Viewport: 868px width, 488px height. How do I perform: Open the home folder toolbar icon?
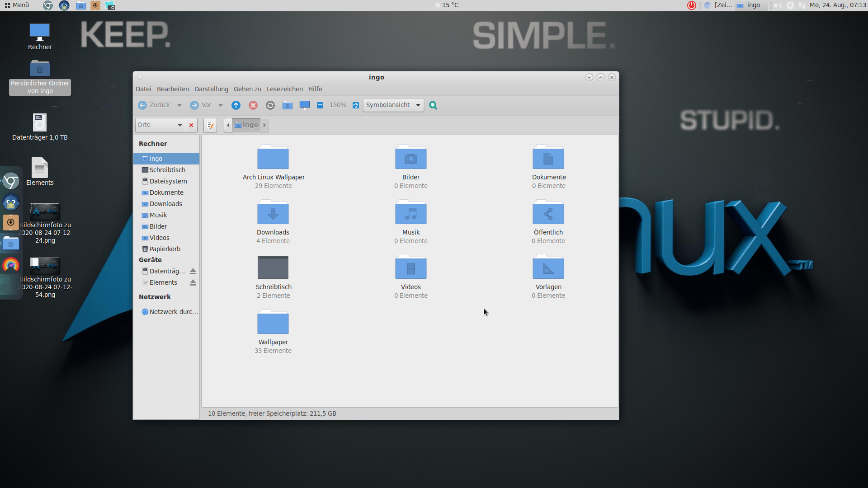pyautogui.click(x=288, y=105)
